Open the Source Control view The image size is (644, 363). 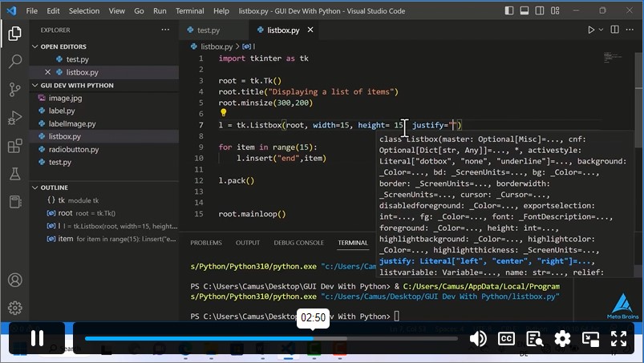click(x=14, y=90)
